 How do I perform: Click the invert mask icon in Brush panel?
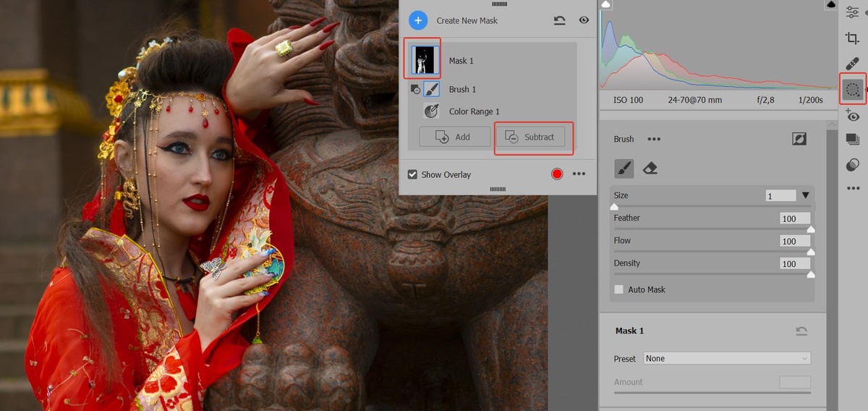click(799, 139)
